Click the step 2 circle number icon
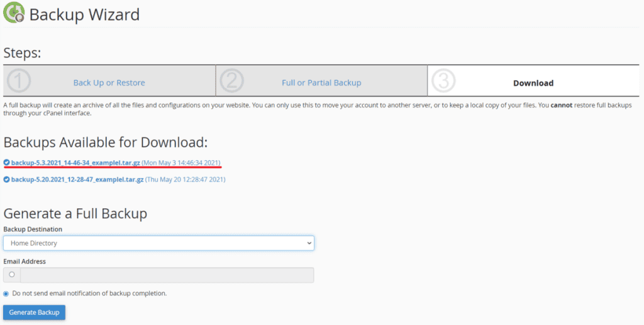The width and height of the screenshot is (644, 325). 231,81
